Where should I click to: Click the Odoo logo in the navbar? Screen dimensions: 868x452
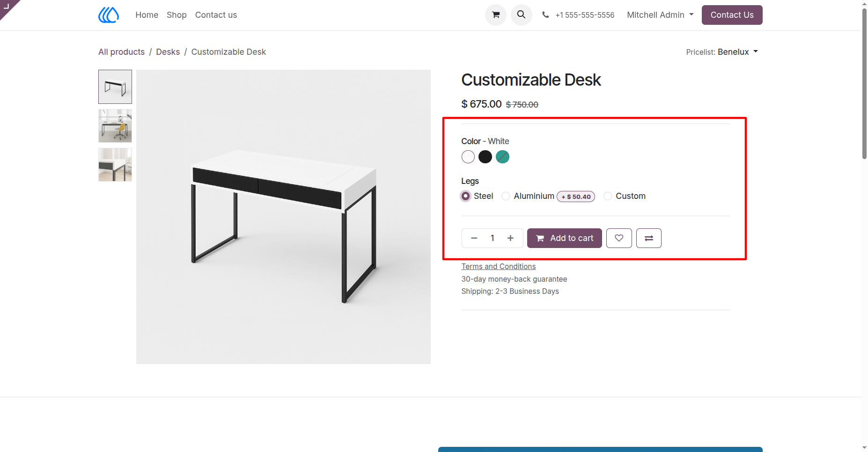pyautogui.click(x=109, y=15)
